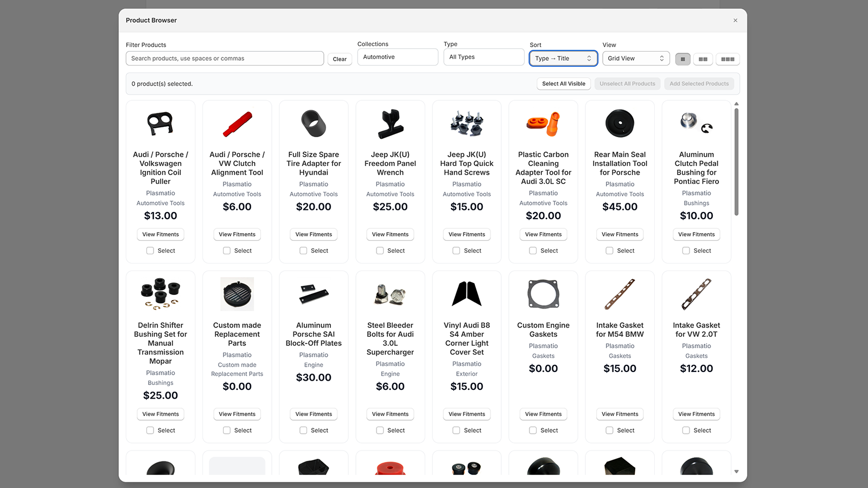This screenshot has width=868, height=488.
Task: Click the scrollbar down arrow
Action: coord(736,472)
